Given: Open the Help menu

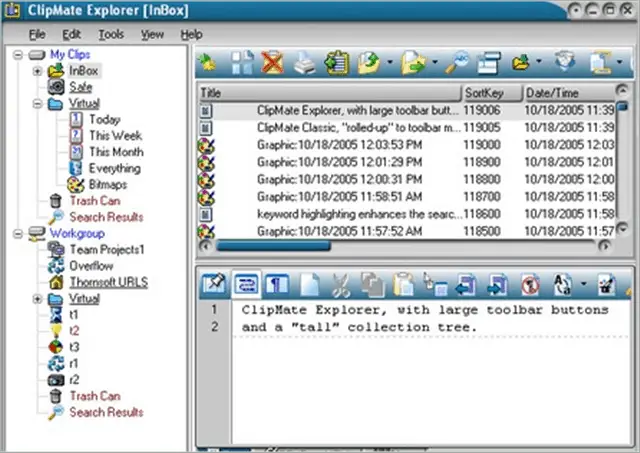Looking at the screenshot, I should tap(191, 35).
